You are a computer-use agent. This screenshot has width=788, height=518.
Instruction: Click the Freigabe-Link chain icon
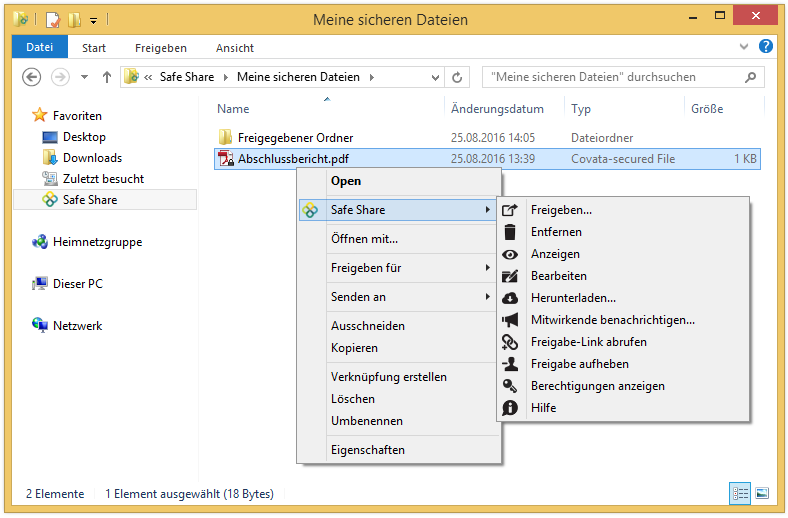(510, 342)
